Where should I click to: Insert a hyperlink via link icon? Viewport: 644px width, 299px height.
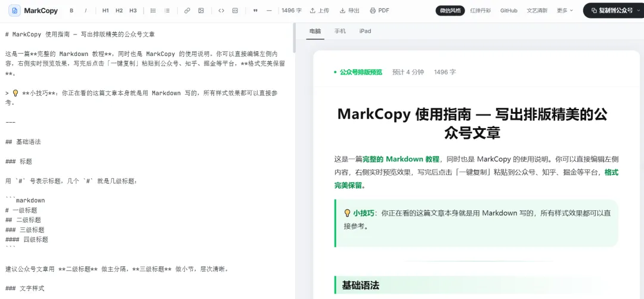point(187,11)
